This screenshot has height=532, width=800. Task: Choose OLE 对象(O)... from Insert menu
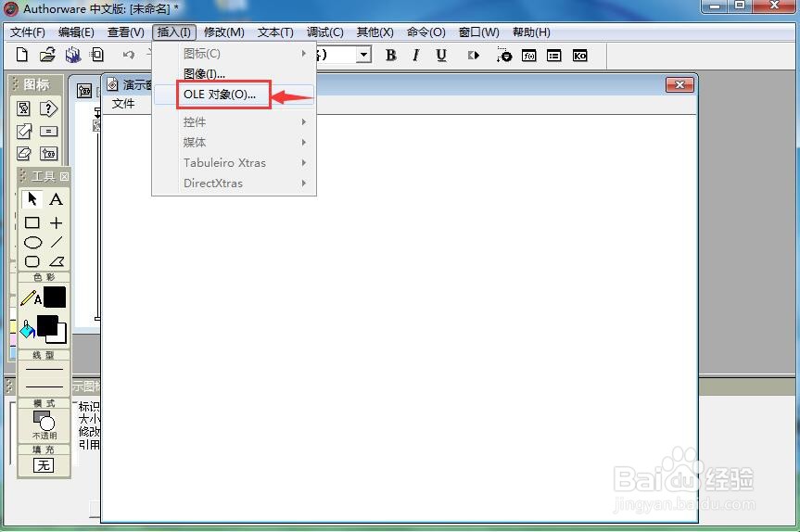pyautogui.click(x=235, y=95)
